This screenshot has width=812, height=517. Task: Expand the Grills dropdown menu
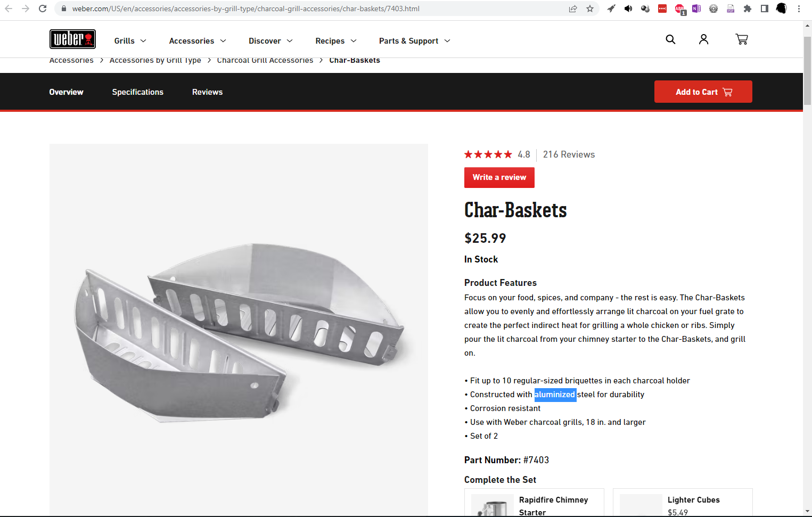point(130,41)
